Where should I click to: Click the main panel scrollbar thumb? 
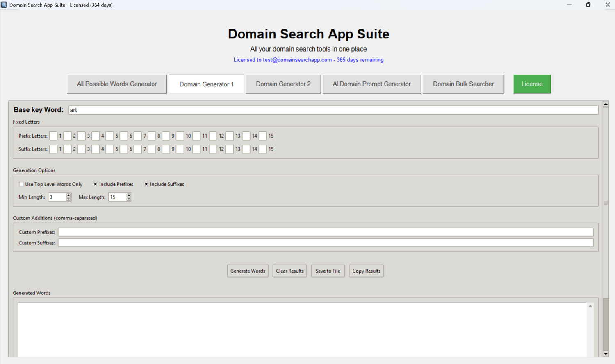pyautogui.click(x=606, y=203)
